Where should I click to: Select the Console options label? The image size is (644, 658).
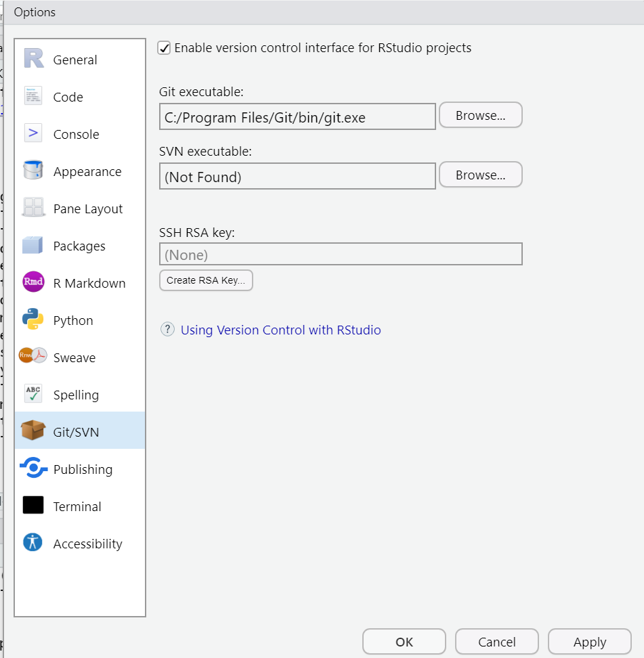coord(77,135)
